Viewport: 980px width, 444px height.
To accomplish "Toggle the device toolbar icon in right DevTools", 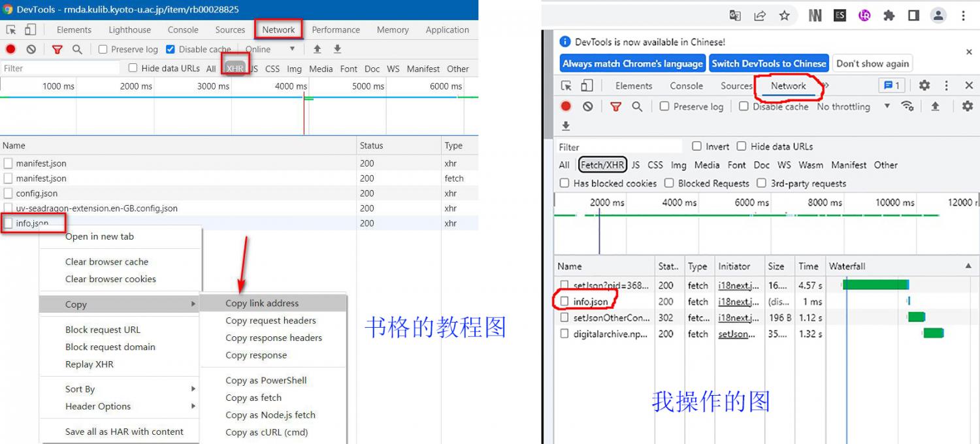I will (587, 86).
